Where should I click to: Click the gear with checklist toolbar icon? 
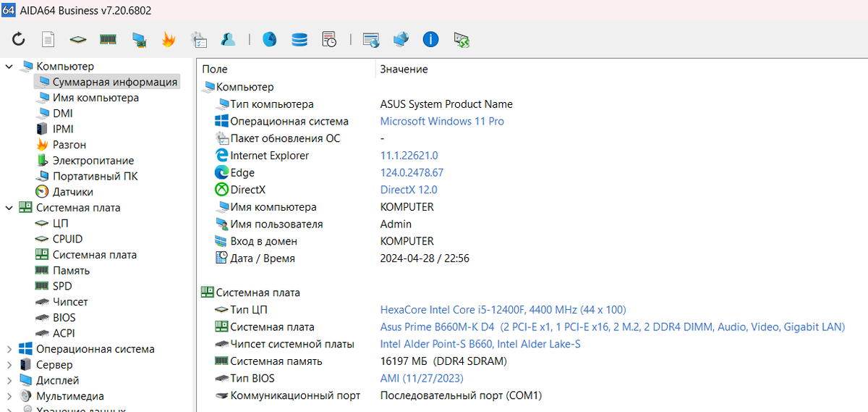pyautogui.click(x=199, y=39)
